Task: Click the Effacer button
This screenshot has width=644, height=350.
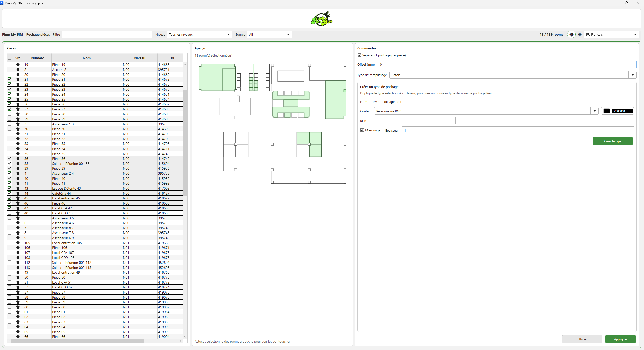Action: point(582,339)
